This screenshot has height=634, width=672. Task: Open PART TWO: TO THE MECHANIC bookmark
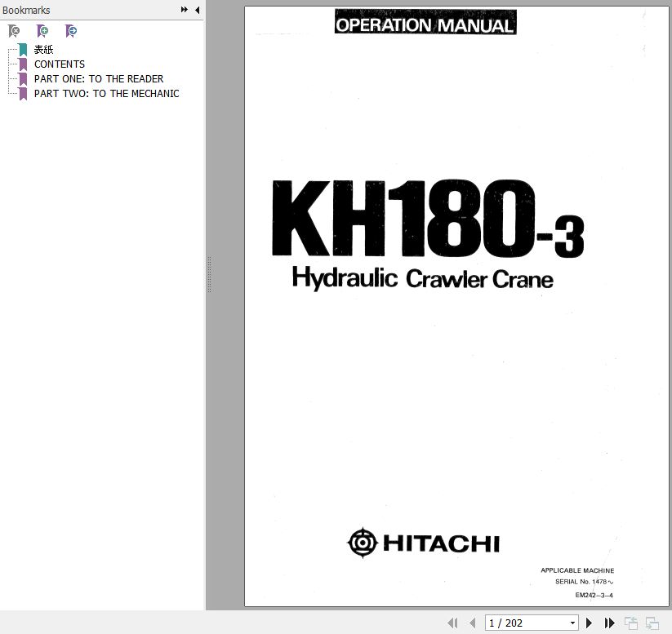[x=107, y=93]
